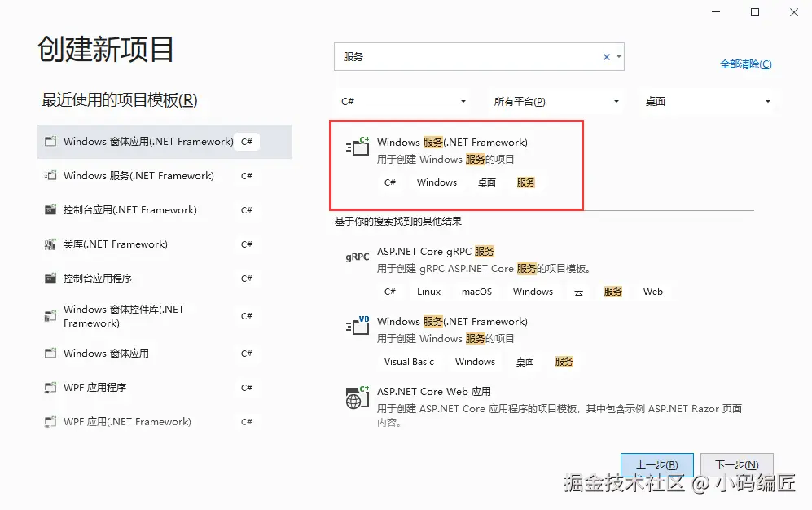Select recent template 控制台应用(.NET Framework)

click(165, 209)
